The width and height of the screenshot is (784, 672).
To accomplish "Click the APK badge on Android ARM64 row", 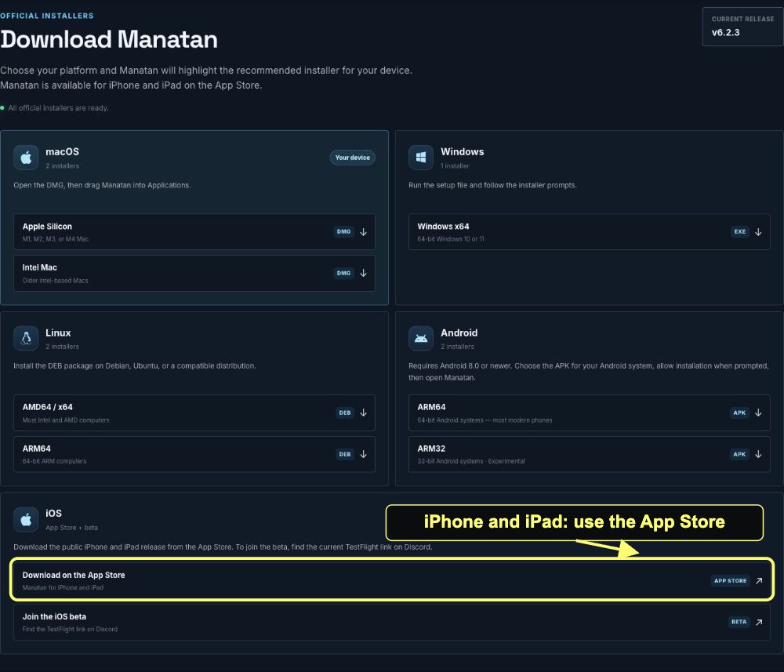I will click(x=739, y=412).
